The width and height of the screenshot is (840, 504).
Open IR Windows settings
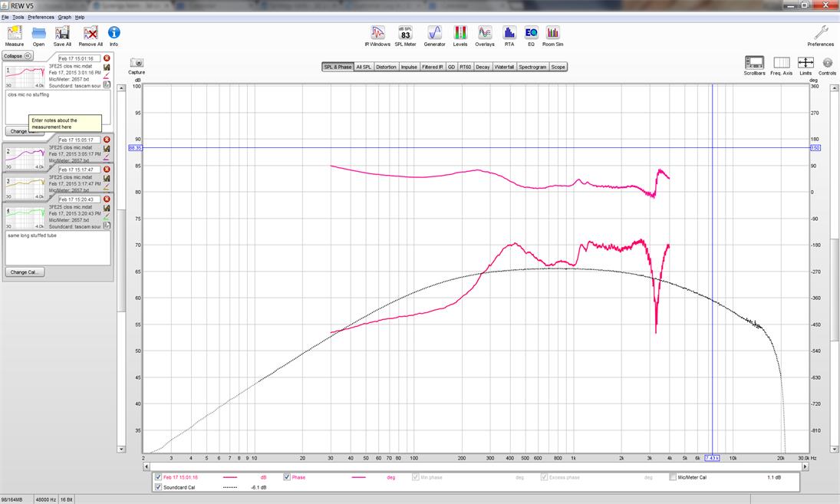[x=377, y=36]
